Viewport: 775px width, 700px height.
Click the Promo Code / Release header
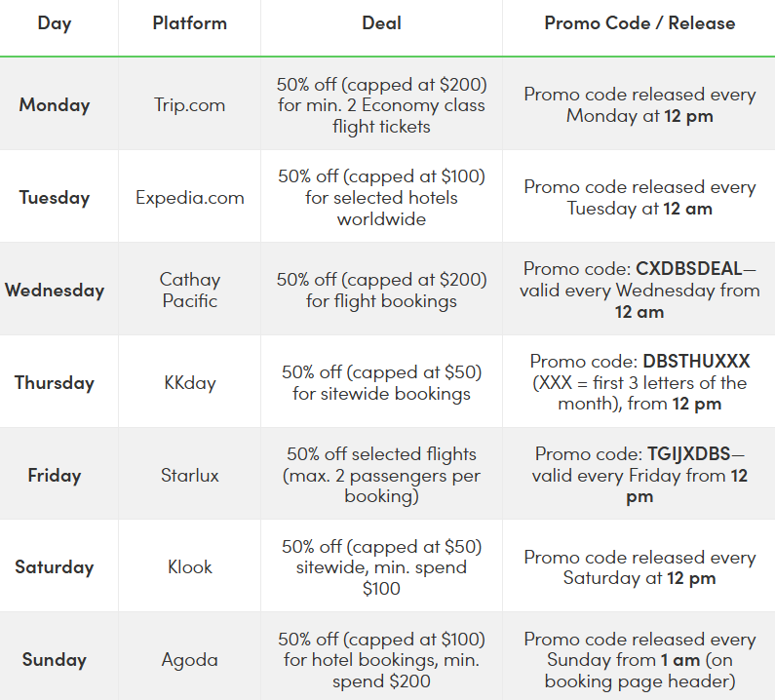pos(639,23)
